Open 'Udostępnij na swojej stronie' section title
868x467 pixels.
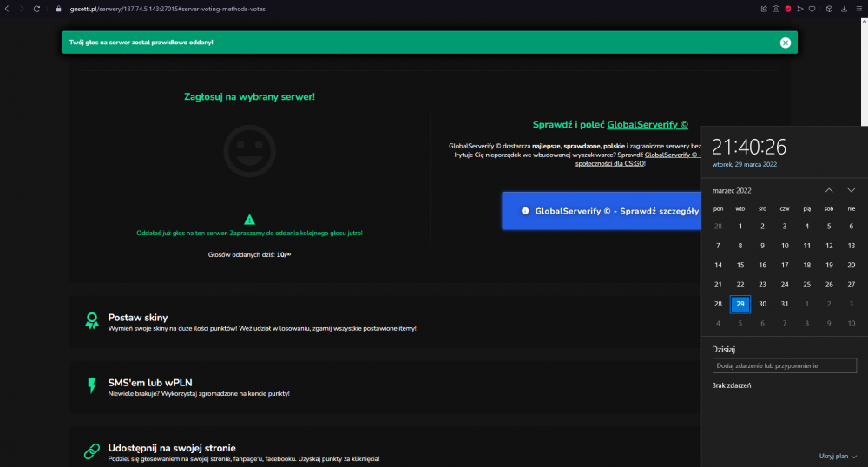tap(172, 448)
